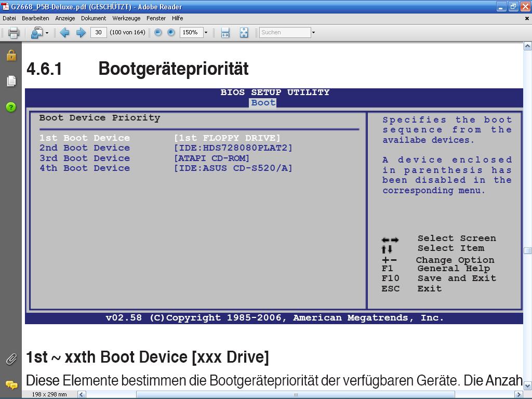Go to previous page with left arrow
Screen dimensions: 532x399
[64, 33]
